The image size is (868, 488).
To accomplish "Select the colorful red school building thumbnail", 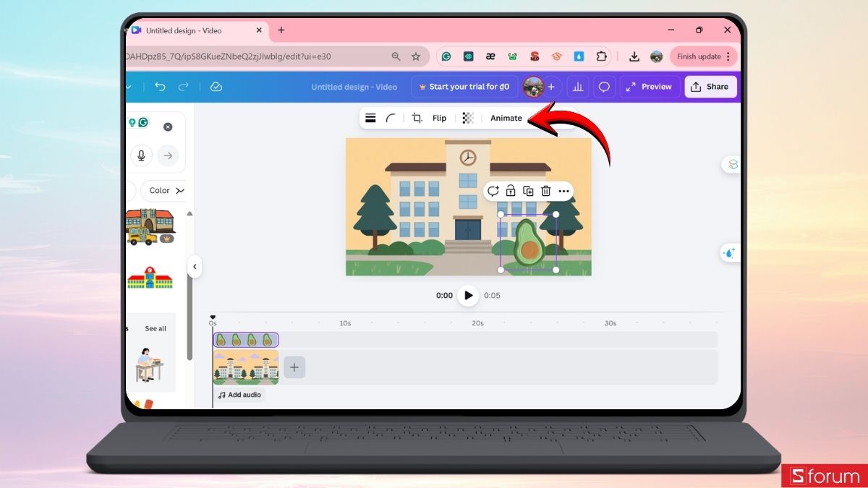I will tap(150, 278).
